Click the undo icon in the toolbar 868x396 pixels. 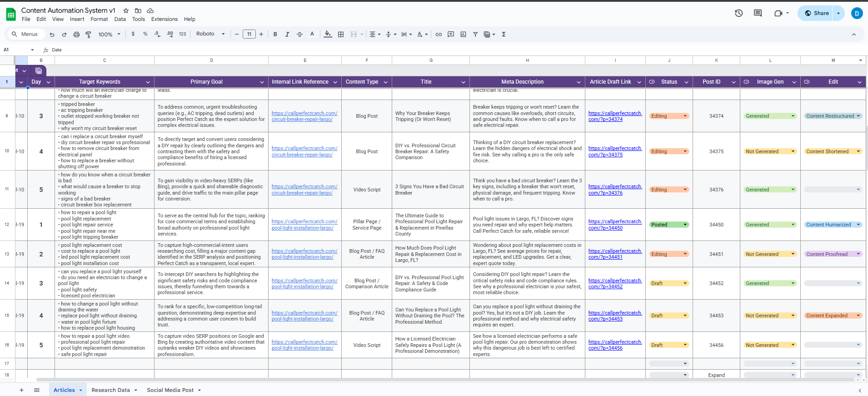(x=52, y=34)
